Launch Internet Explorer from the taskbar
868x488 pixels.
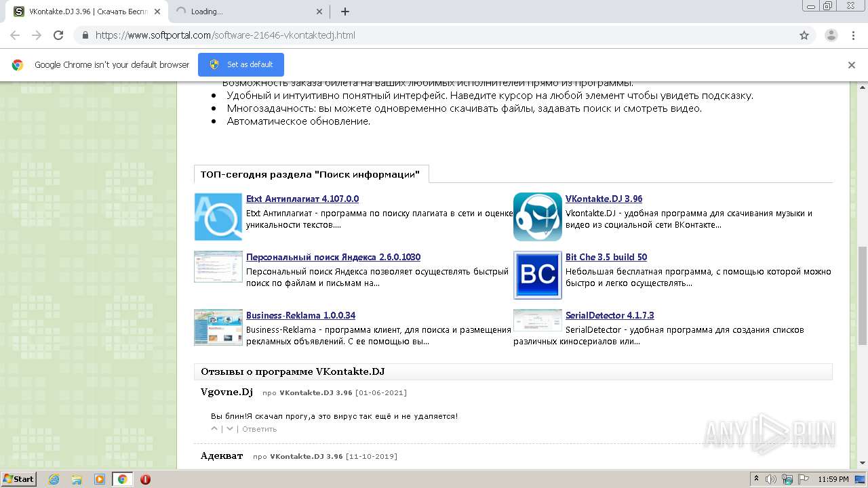coord(54,479)
